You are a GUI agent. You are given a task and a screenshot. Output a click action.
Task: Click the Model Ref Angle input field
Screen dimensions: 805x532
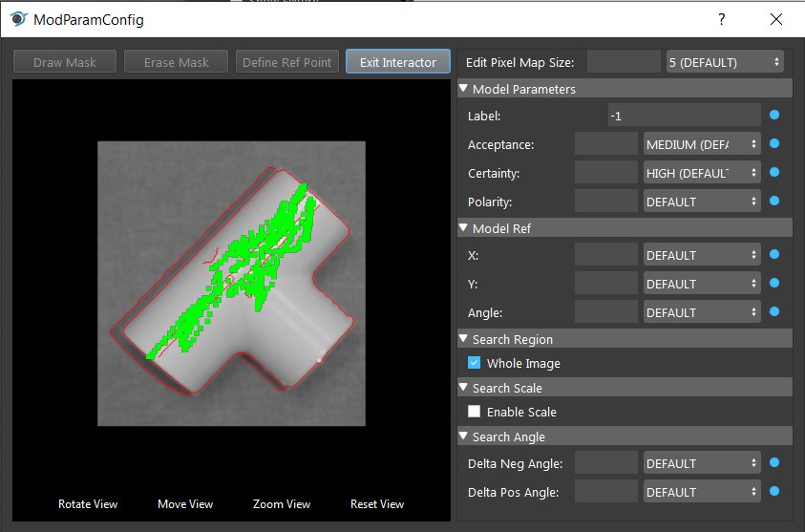coord(605,312)
